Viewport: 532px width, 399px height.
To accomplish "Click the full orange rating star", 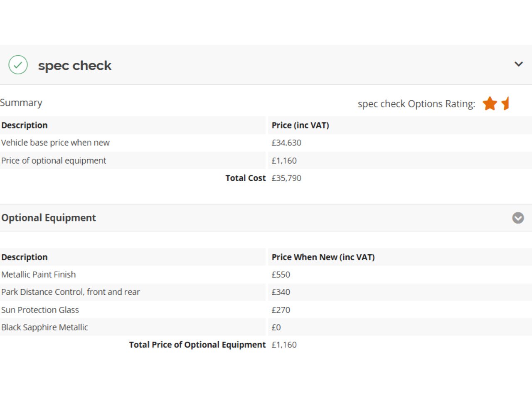I will (490, 103).
